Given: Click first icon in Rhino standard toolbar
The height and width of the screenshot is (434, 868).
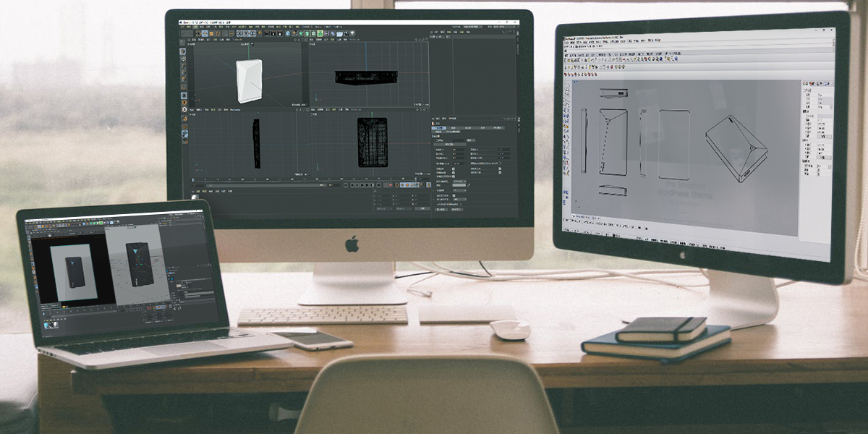Looking at the screenshot, I should point(566,60).
